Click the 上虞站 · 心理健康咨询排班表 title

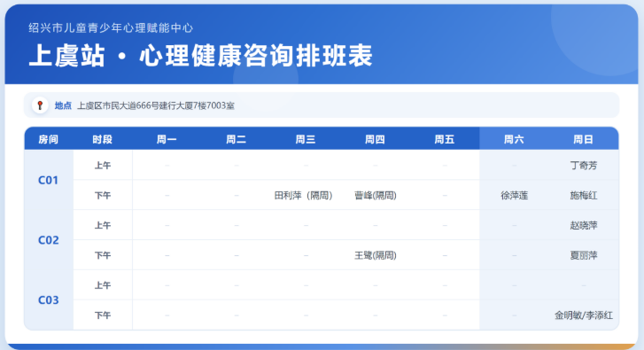(200, 56)
